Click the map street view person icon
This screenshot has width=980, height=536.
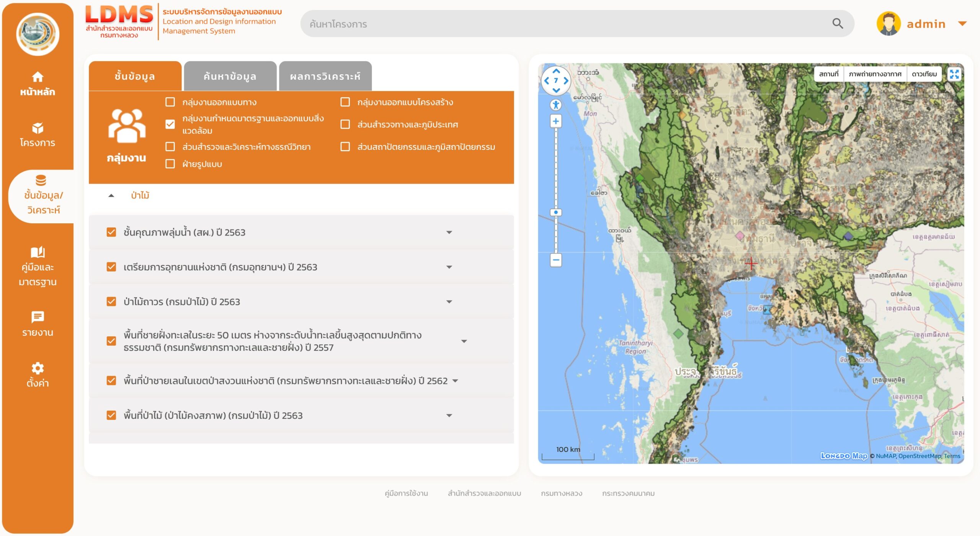[x=555, y=105]
